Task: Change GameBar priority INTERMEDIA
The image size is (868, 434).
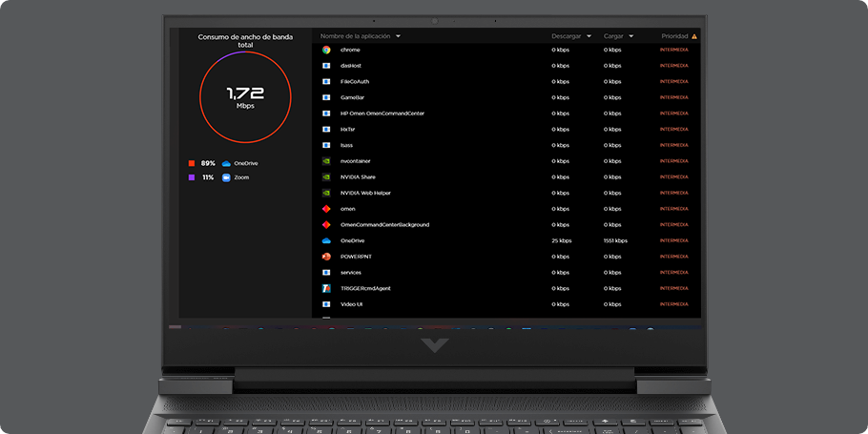Action: [x=673, y=97]
